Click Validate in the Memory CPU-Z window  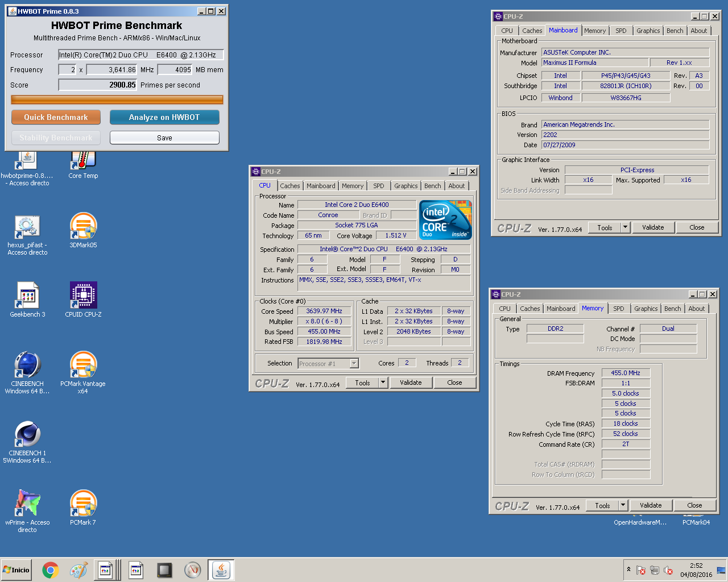(651, 505)
